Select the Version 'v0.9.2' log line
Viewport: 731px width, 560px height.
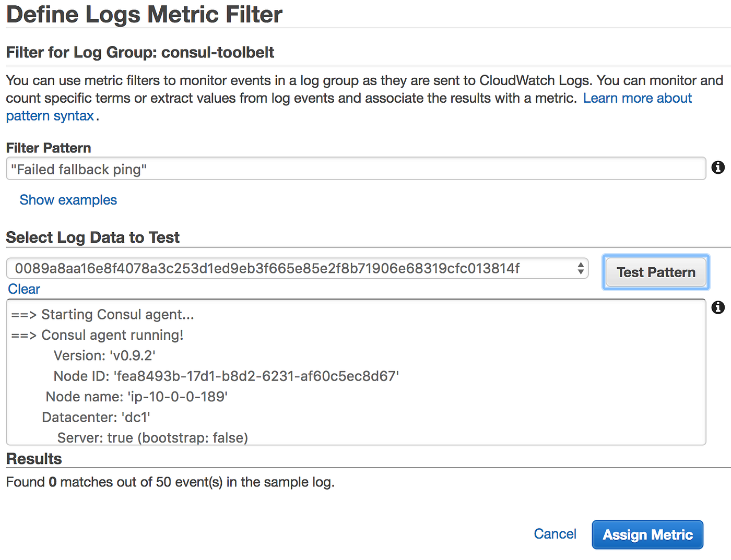point(104,355)
